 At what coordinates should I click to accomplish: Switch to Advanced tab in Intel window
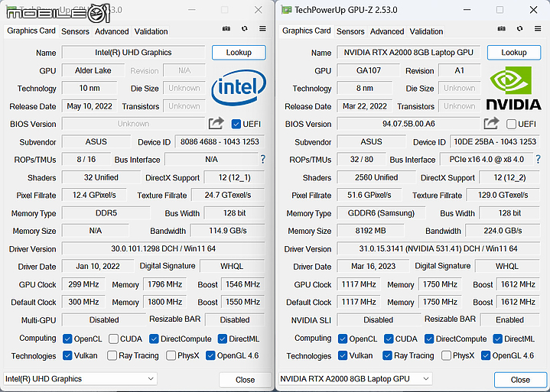pyautogui.click(x=112, y=31)
